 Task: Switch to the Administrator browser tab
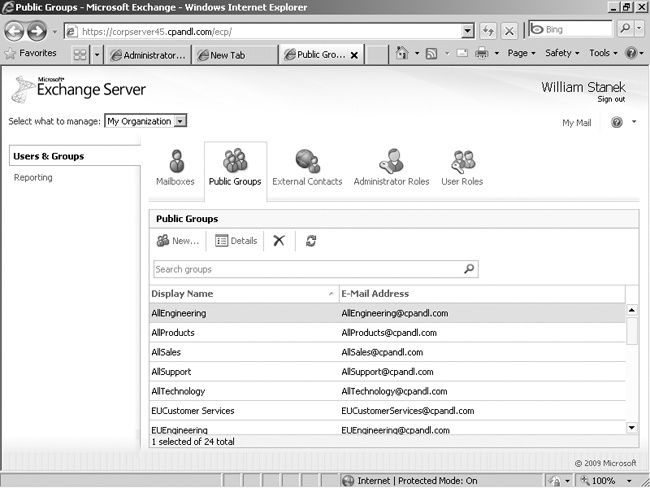[148, 55]
